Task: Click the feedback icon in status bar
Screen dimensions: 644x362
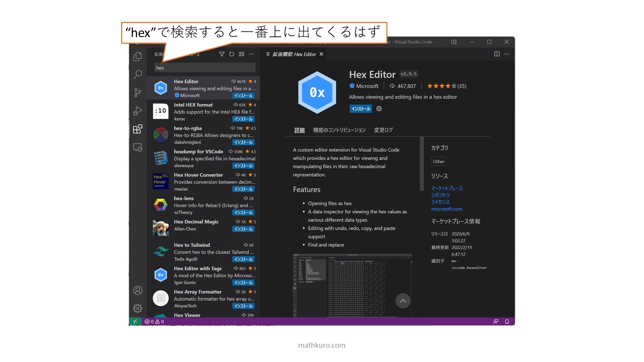Action: [496, 322]
